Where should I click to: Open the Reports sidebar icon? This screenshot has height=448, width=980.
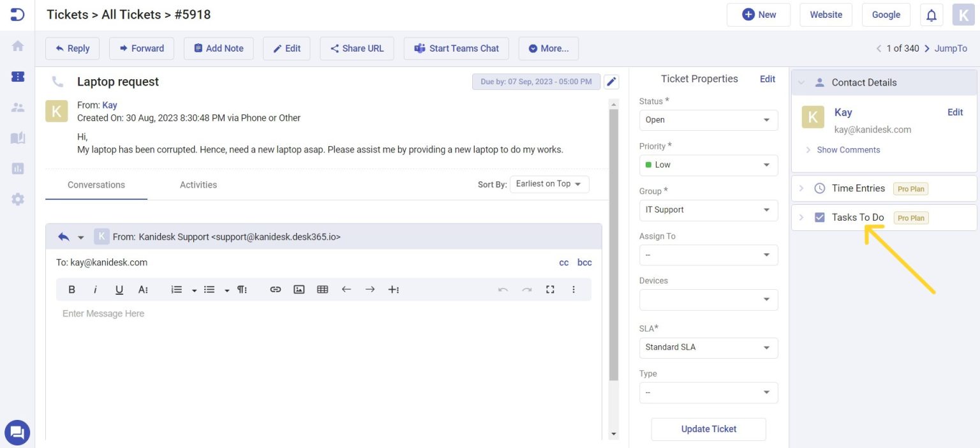point(17,168)
